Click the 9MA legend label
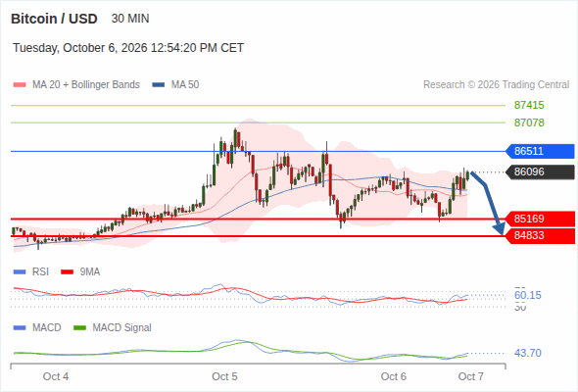The image size is (578, 392). tap(90, 271)
